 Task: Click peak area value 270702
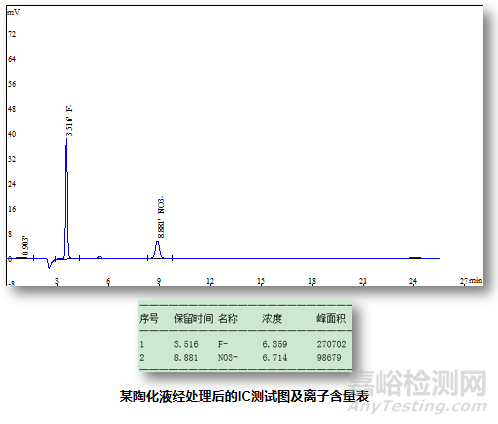331,344
